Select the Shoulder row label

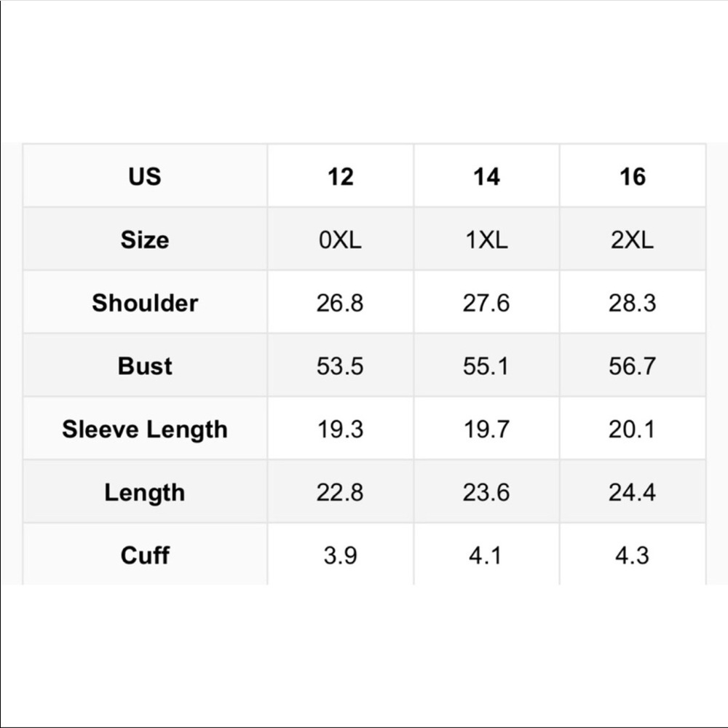tap(145, 303)
